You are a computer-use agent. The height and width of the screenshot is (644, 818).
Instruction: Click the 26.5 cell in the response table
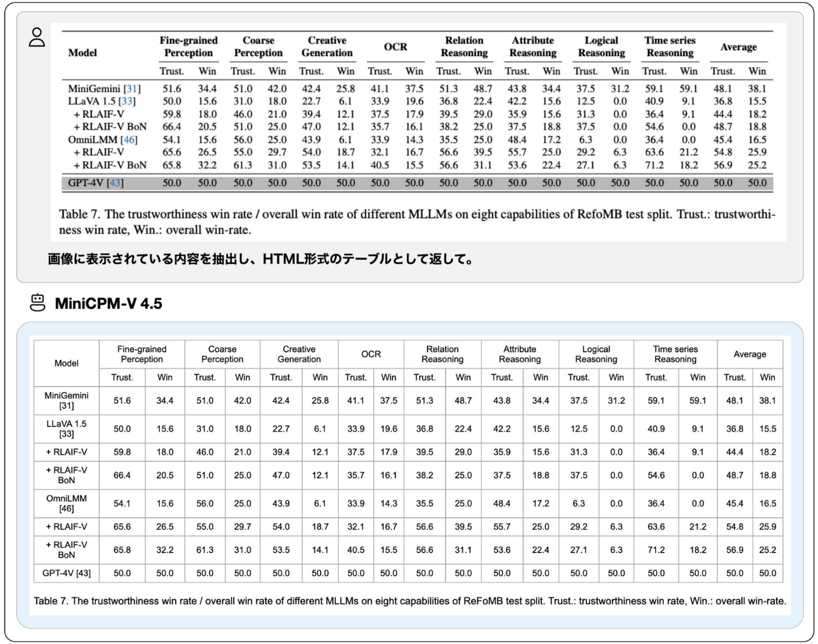(x=165, y=527)
